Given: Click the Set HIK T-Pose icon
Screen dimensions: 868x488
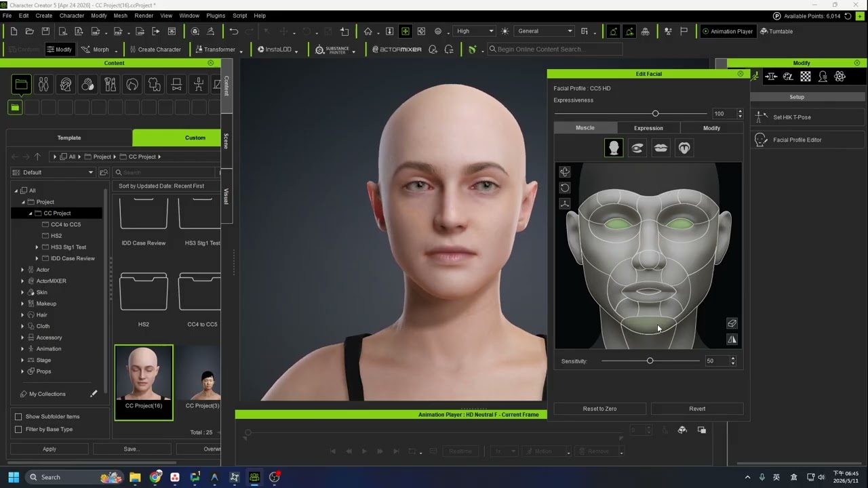Looking at the screenshot, I should 761,117.
